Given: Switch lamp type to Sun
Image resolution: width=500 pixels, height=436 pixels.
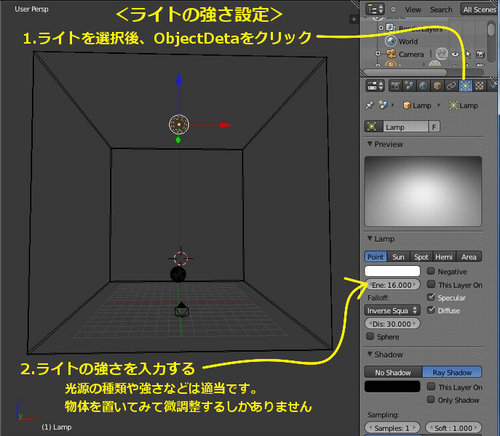Looking at the screenshot, I should [x=398, y=257].
